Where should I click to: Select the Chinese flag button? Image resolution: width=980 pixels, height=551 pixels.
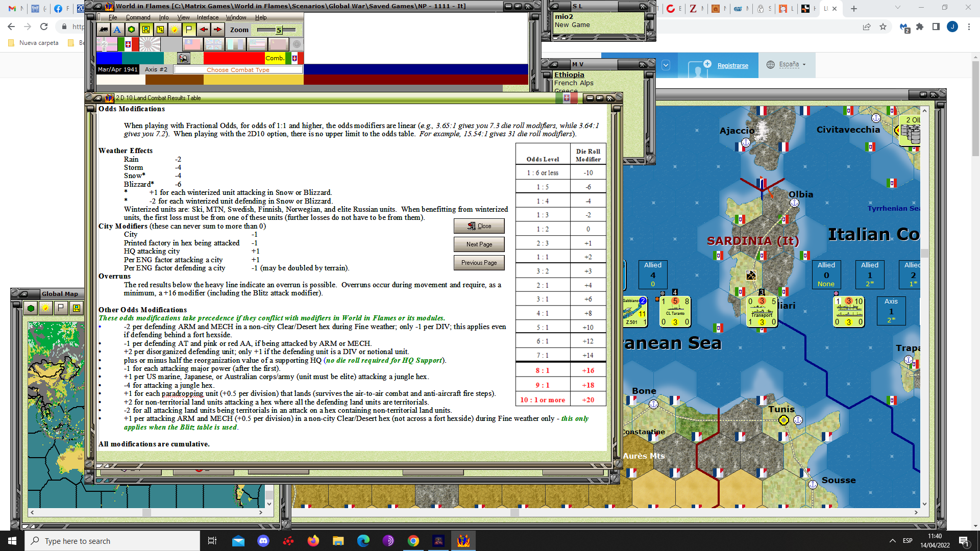(x=192, y=44)
